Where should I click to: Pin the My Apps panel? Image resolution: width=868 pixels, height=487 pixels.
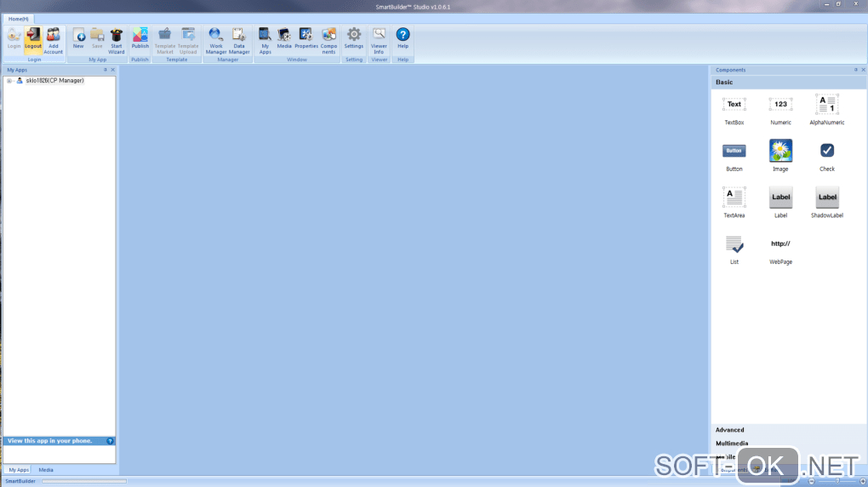(106, 70)
